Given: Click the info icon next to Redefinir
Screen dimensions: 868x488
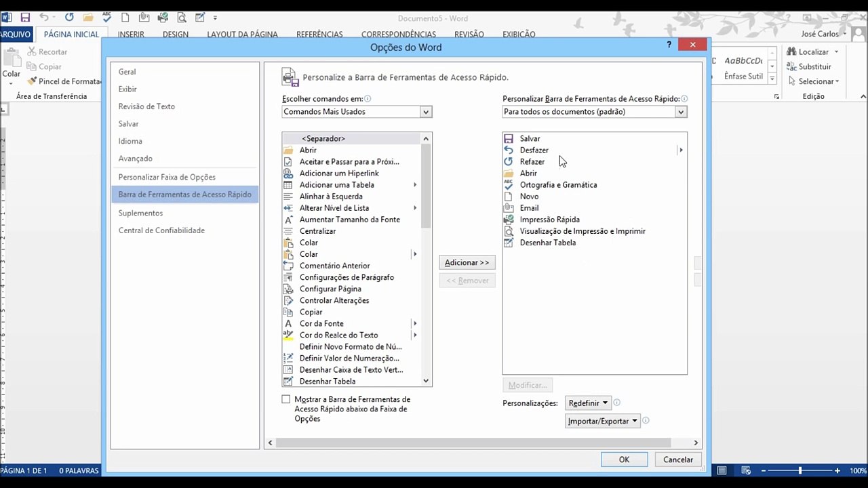Looking at the screenshot, I should [616, 403].
